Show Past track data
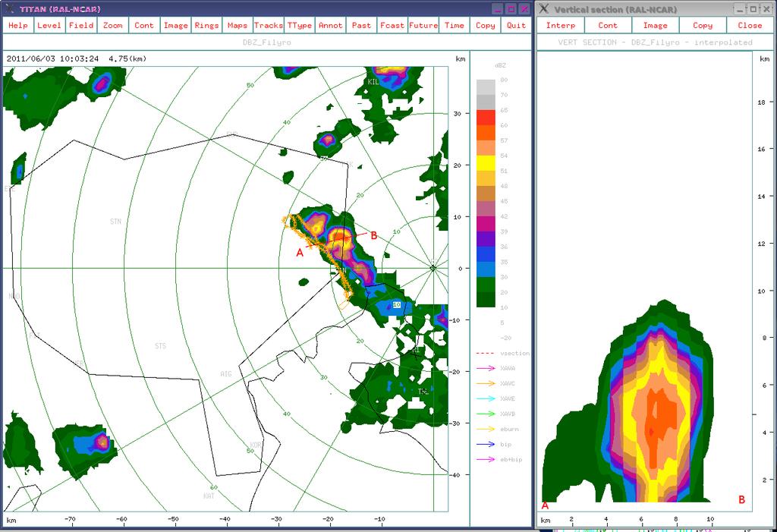Viewport: 777px width, 532px height. click(x=361, y=25)
